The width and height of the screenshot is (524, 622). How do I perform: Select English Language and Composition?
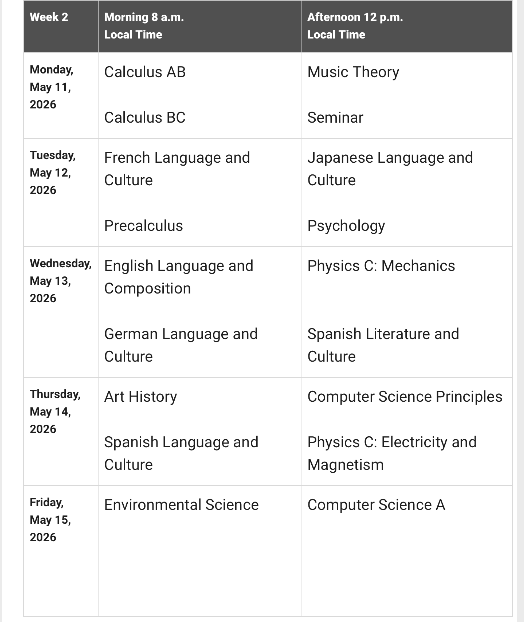tap(179, 277)
